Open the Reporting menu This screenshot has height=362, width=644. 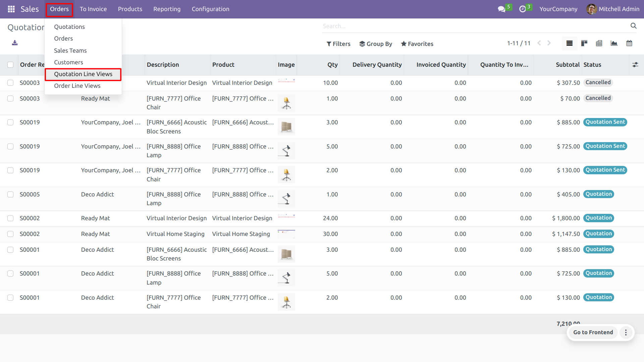167,9
